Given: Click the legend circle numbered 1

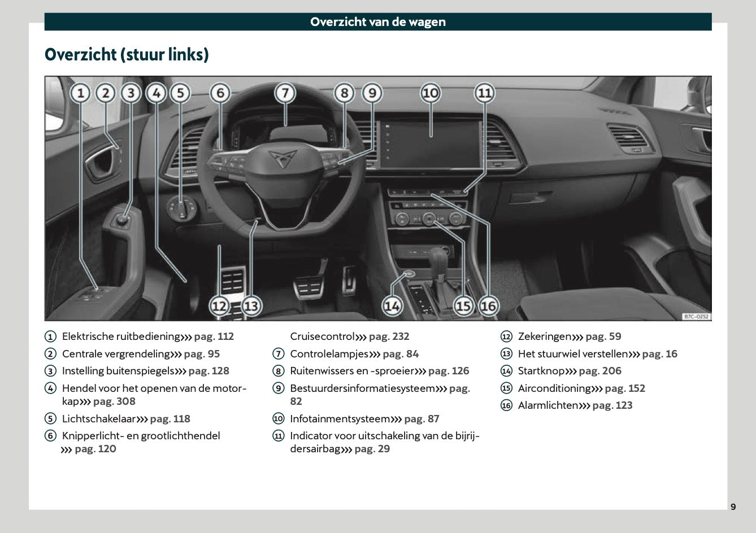Looking at the screenshot, I should 50,337.
